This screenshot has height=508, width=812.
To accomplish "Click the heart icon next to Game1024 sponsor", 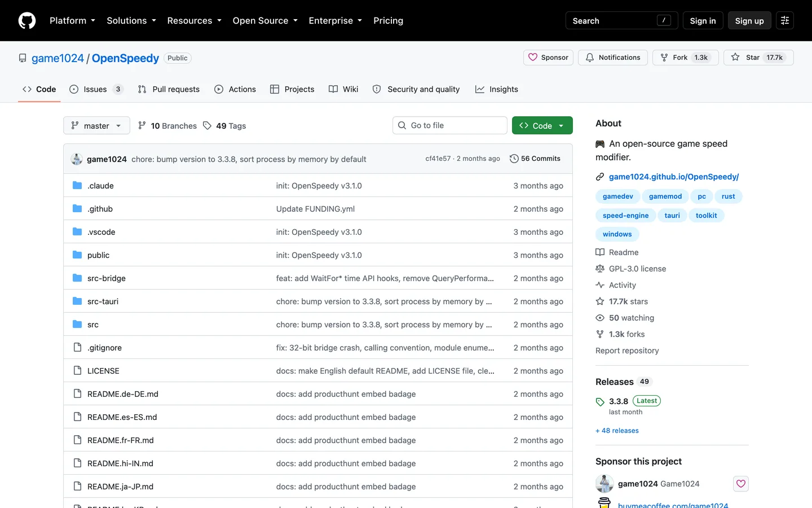I will 741,484.
